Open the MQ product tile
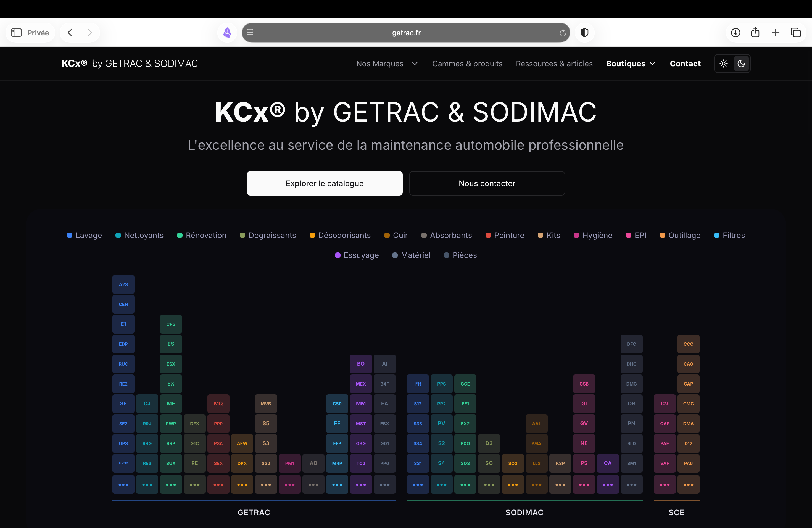Screen dimensions: 812x528 point(218,403)
